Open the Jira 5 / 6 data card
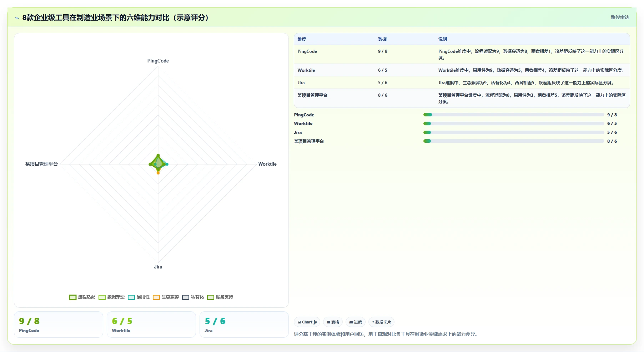This screenshot has height=352, width=644. pos(244,325)
